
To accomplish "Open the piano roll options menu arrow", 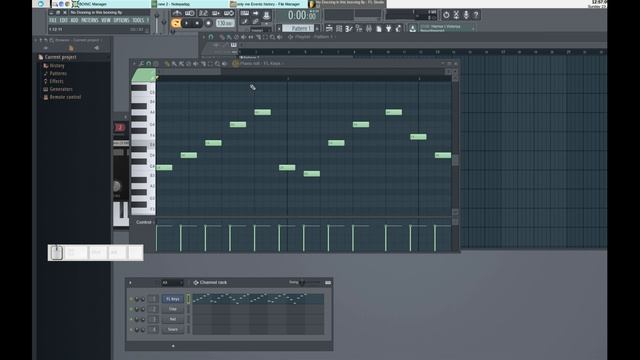I will [x=134, y=64].
